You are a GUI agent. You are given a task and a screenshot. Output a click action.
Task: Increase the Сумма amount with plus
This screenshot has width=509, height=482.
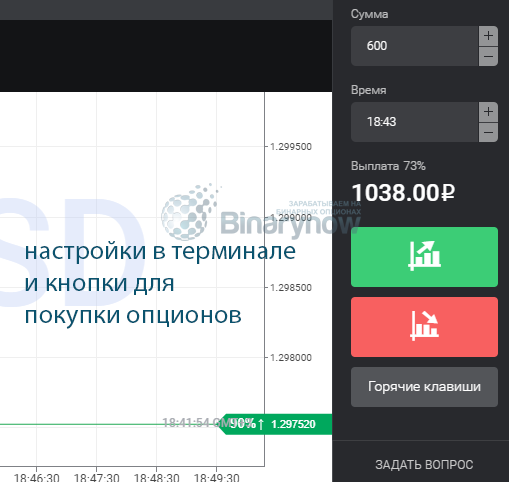click(488, 36)
